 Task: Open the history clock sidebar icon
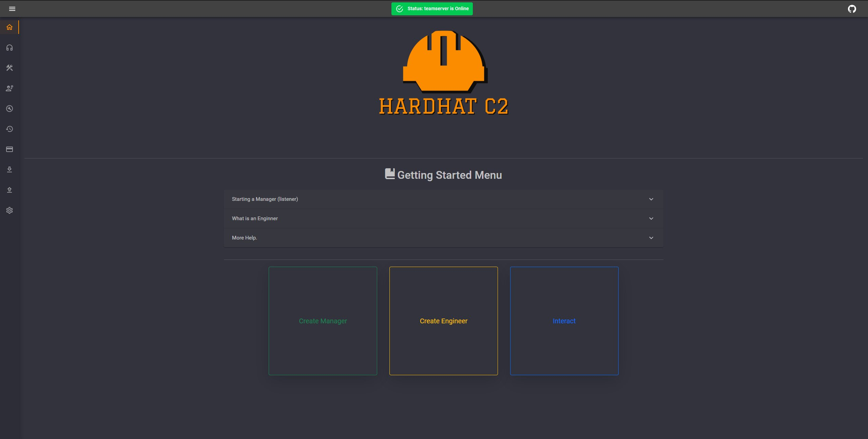point(9,129)
